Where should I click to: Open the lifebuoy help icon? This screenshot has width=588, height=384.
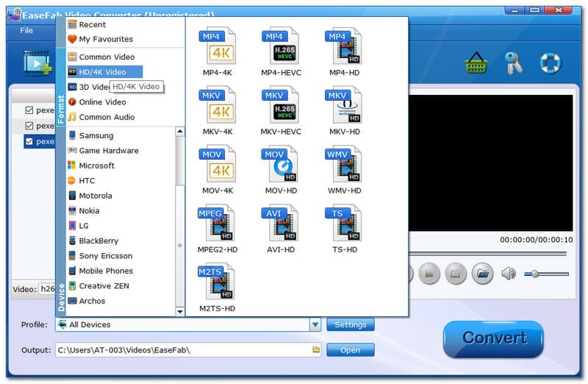[x=550, y=63]
